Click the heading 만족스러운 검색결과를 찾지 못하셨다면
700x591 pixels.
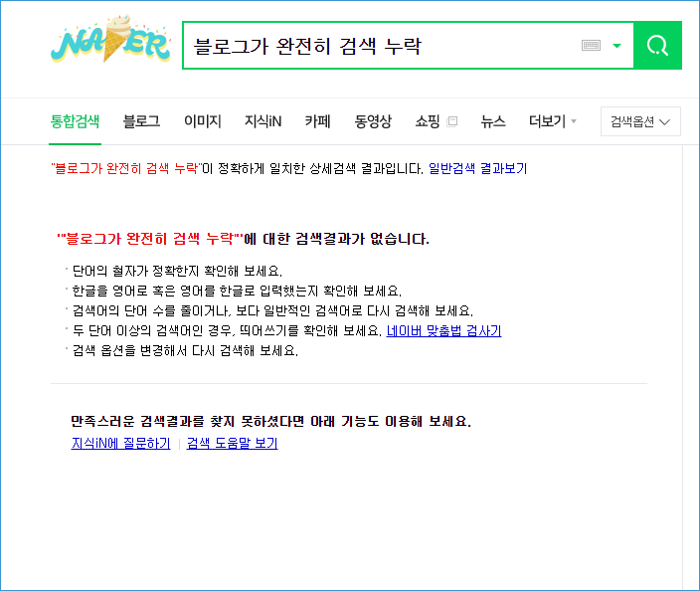point(271,421)
